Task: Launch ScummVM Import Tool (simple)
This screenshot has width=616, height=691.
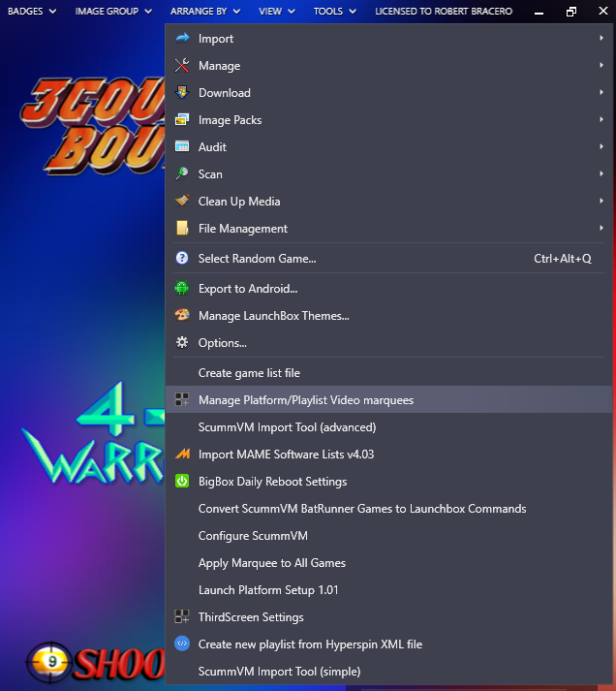Action: click(388, 672)
